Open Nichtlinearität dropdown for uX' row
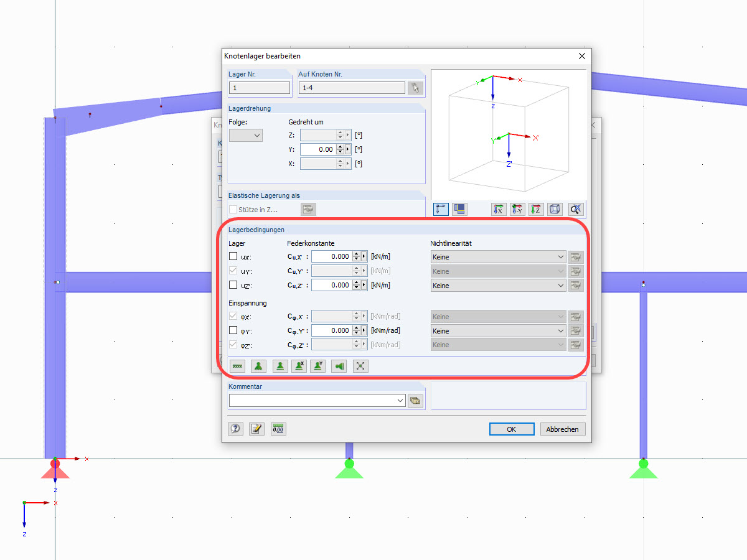 tap(499, 257)
